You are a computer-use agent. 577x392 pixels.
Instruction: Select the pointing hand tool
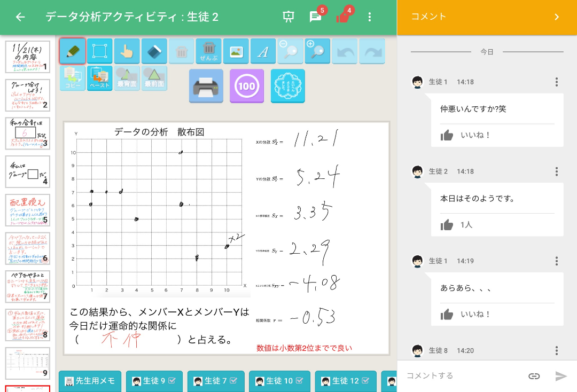(x=127, y=51)
